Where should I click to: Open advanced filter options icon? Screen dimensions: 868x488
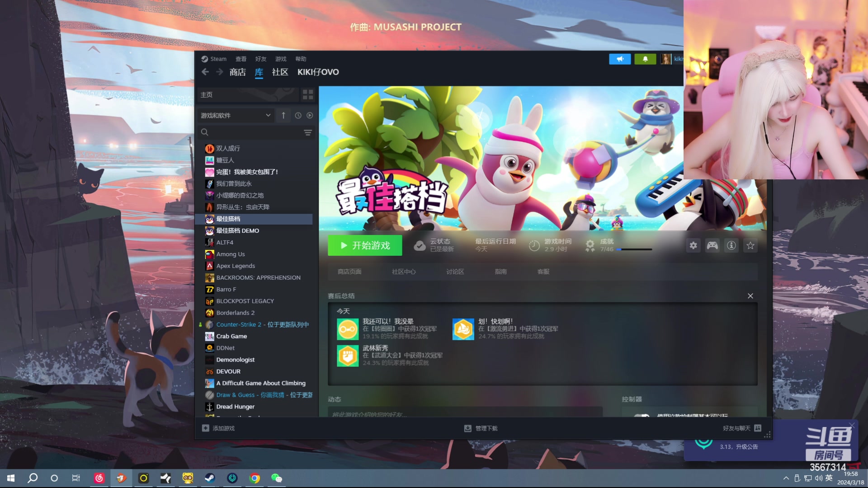[308, 132]
